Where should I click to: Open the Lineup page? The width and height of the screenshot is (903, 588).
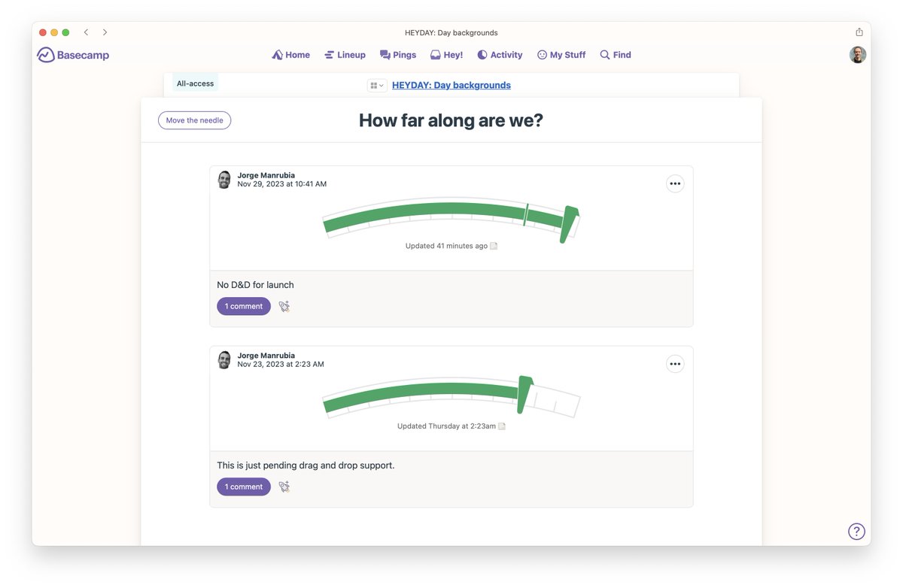click(345, 55)
